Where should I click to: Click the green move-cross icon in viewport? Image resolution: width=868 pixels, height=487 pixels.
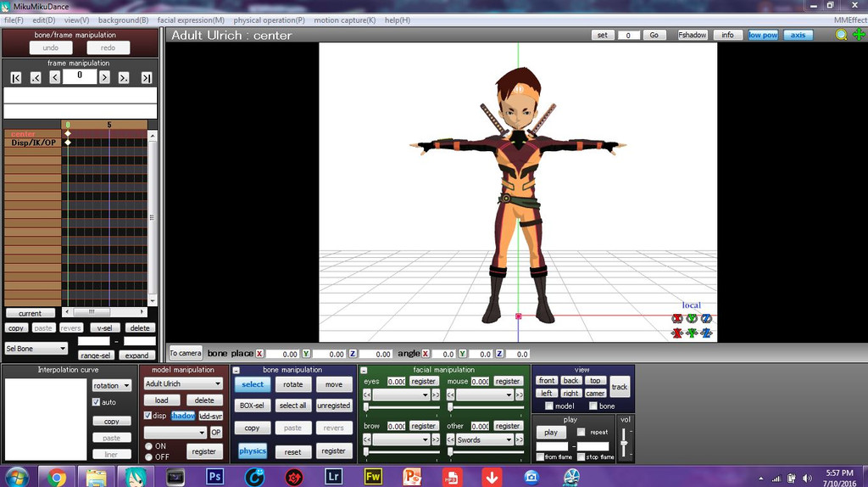[860, 35]
